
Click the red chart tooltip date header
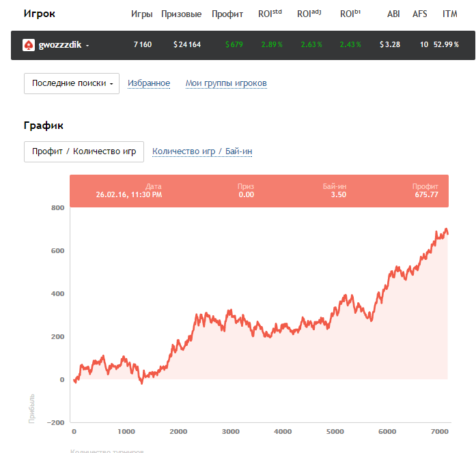tap(129, 190)
